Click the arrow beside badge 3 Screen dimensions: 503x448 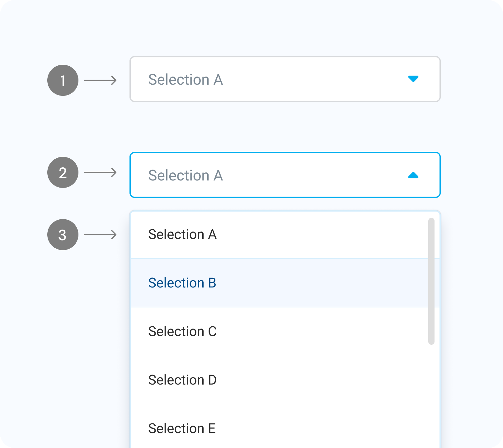click(100, 235)
